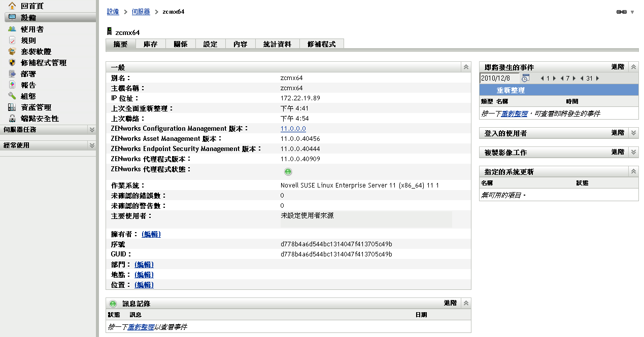Open 修補程式管理 patch management shield icon
The image size is (644, 337).
(12, 63)
